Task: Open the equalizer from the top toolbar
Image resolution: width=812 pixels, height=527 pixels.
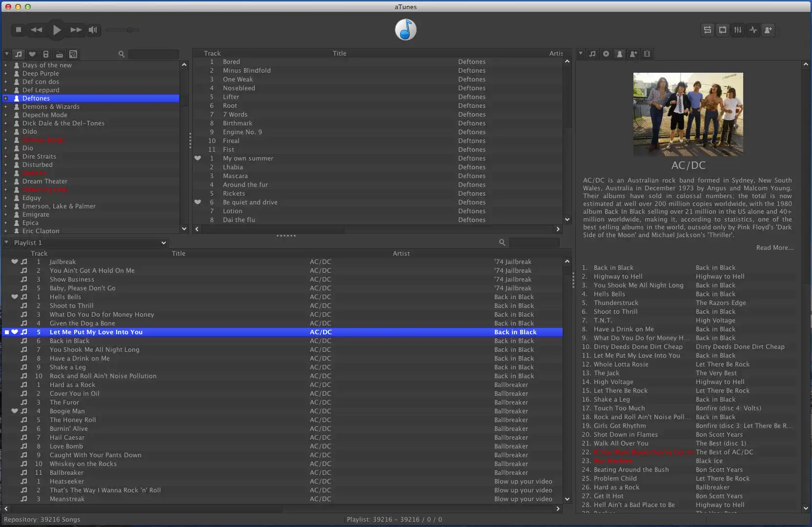Action: [738, 30]
